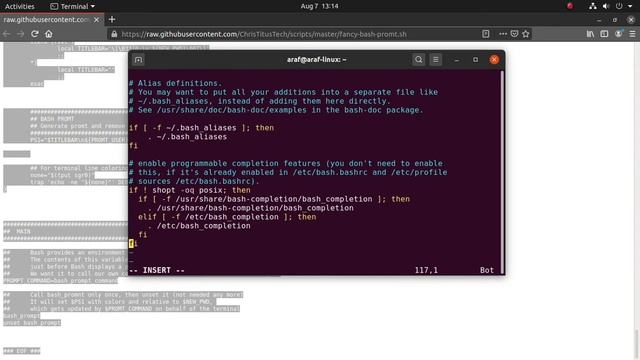Click the terminal title araf@araf-linux: ~
This screenshot has width=640, height=360.
tap(316, 60)
